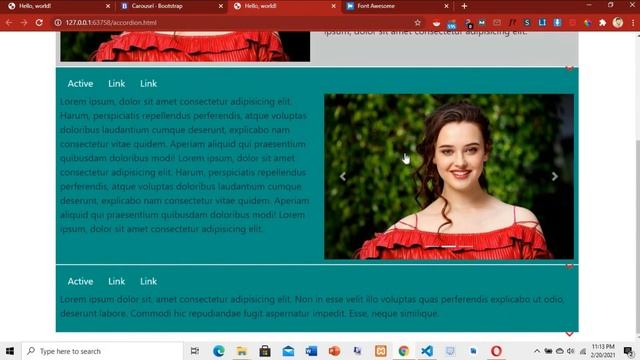
Task: Launch Microsoft Edge from taskbar
Action: [218, 351]
